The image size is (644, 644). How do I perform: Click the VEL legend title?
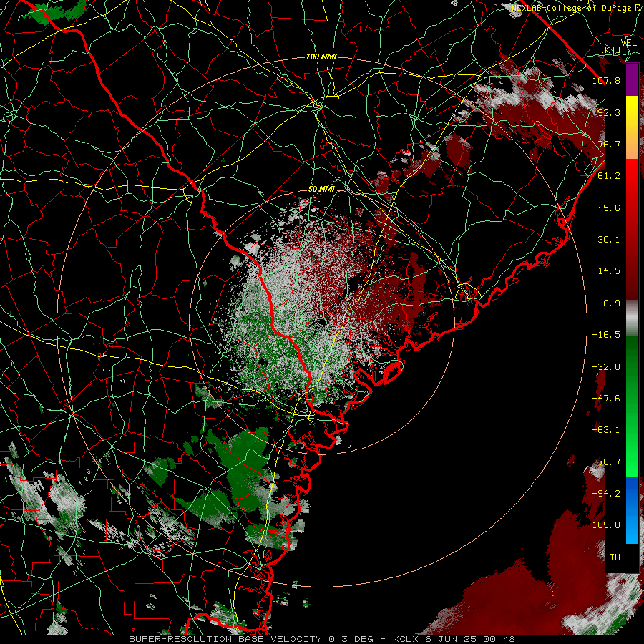(628, 43)
